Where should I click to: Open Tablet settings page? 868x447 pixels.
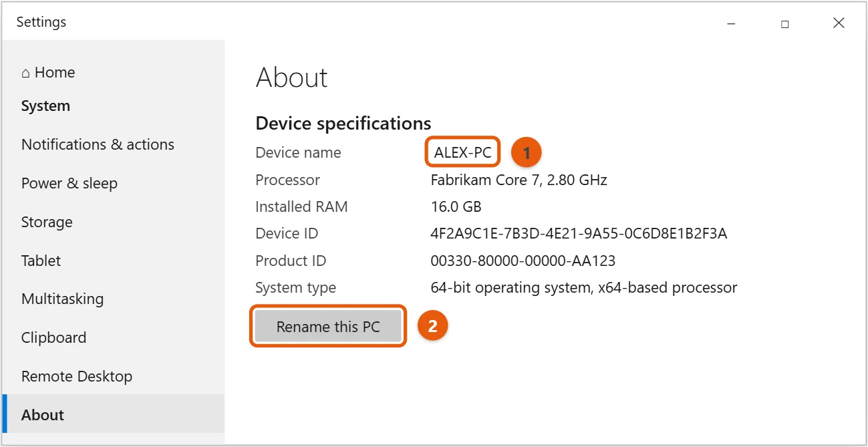(x=41, y=261)
